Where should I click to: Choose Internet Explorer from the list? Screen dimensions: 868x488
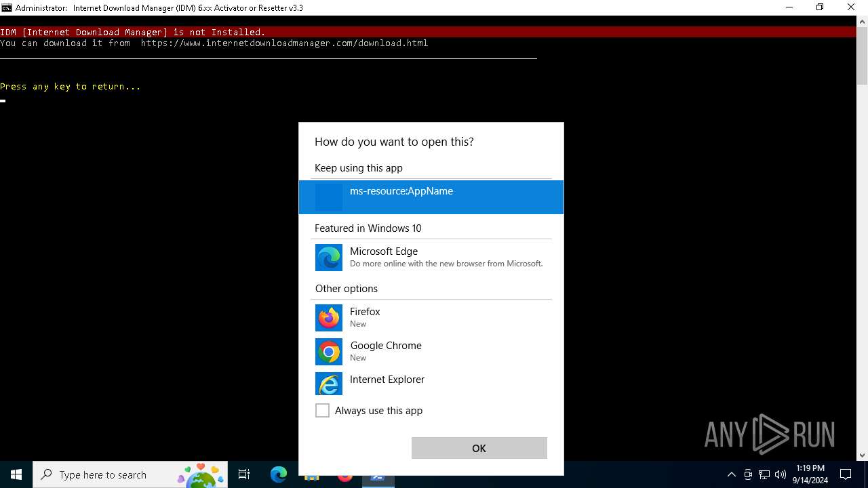click(x=431, y=384)
